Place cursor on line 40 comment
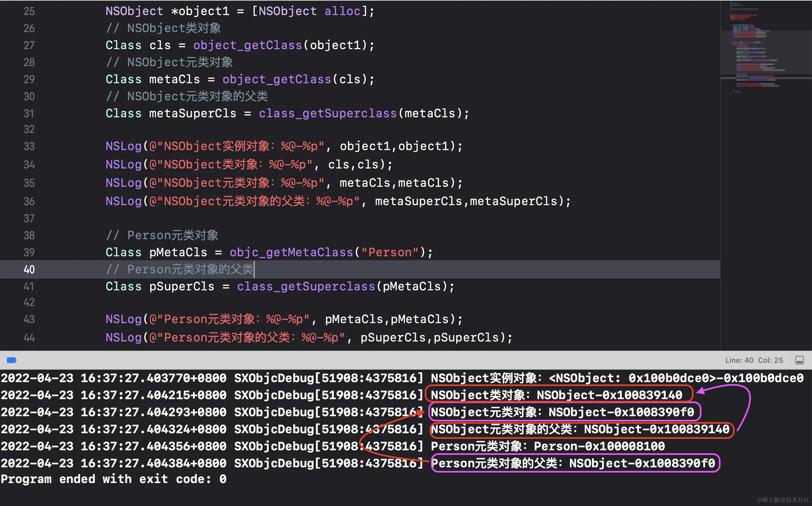Screen dimensions: 812x506 click(x=179, y=269)
